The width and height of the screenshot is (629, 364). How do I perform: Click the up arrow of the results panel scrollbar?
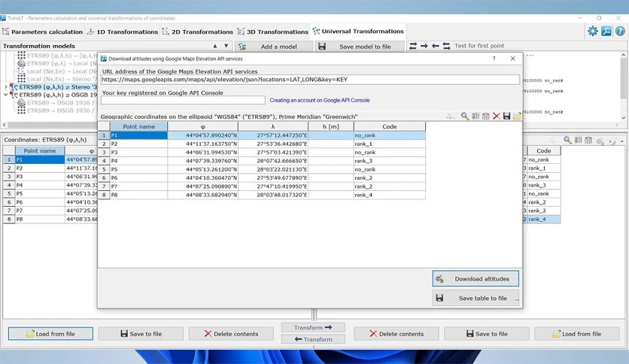624,55
